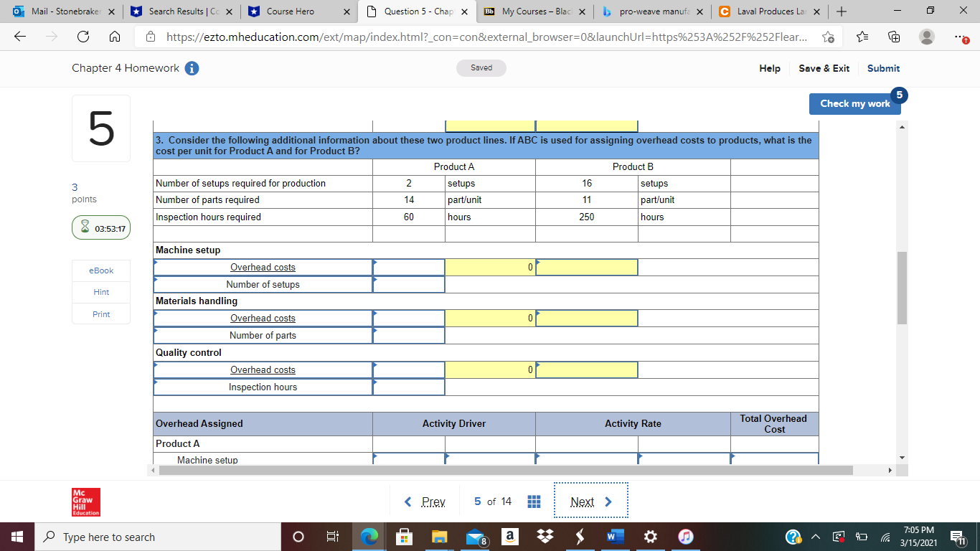
Task: Submit the homework assignment
Action: point(883,68)
